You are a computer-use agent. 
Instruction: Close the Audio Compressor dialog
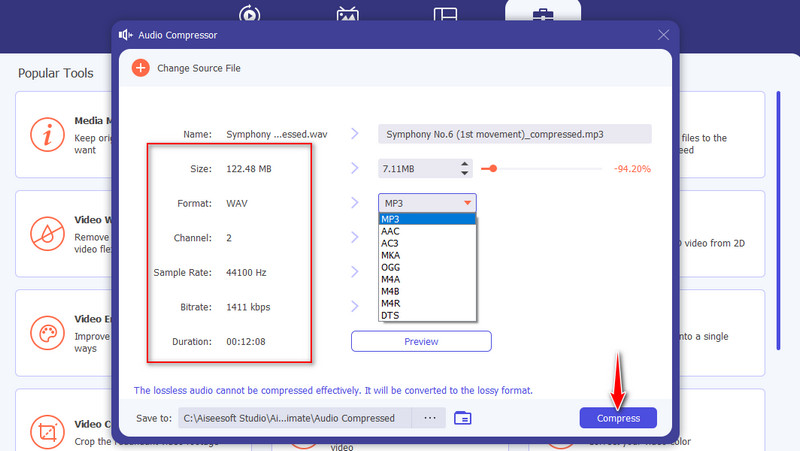663,35
